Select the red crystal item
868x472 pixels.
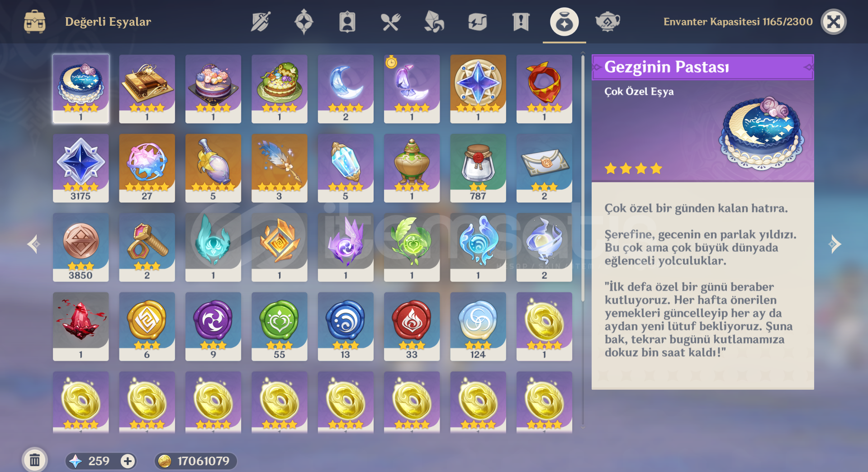point(81,326)
